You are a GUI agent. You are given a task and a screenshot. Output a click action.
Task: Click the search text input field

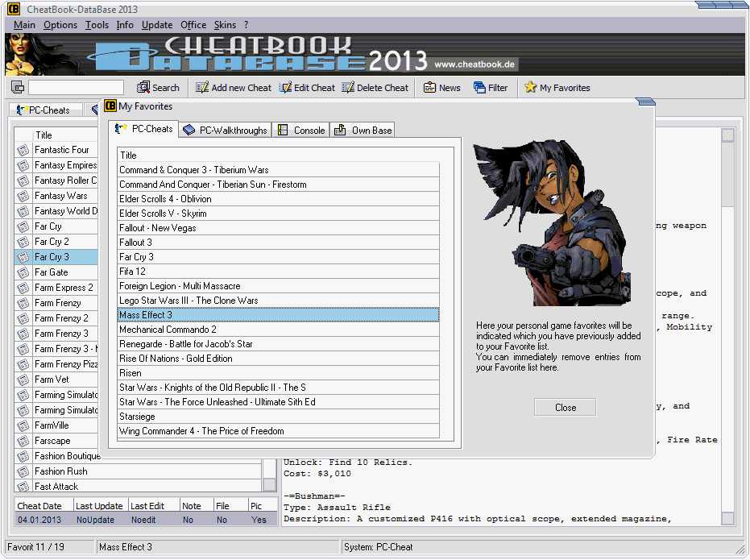pos(76,88)
